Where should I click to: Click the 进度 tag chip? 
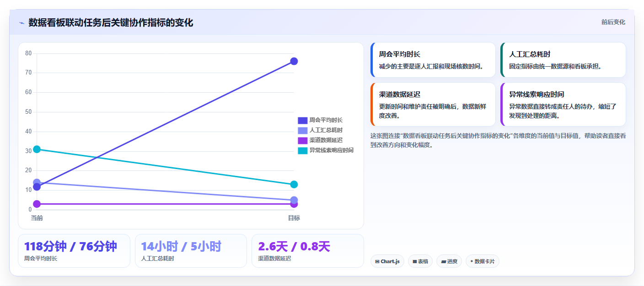449,261
